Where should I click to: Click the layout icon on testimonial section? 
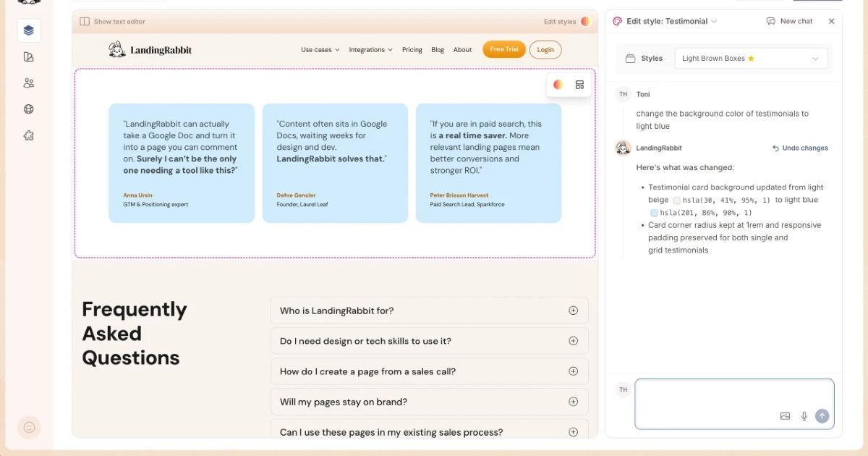[579, 85]
